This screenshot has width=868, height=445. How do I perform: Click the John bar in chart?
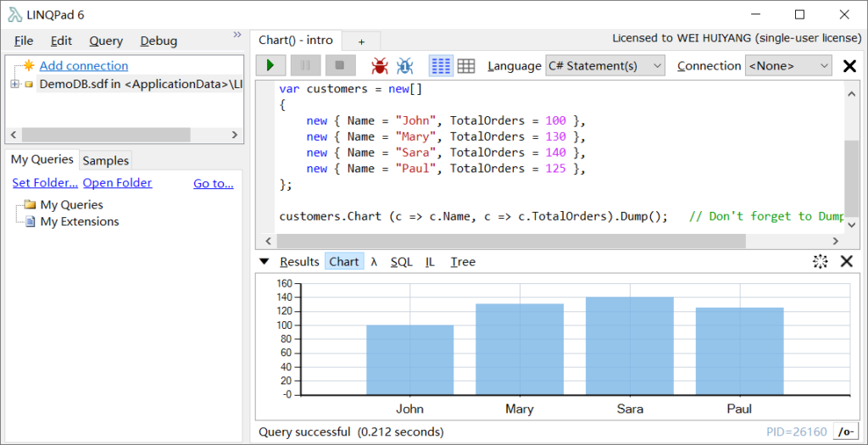click(409, 359)
